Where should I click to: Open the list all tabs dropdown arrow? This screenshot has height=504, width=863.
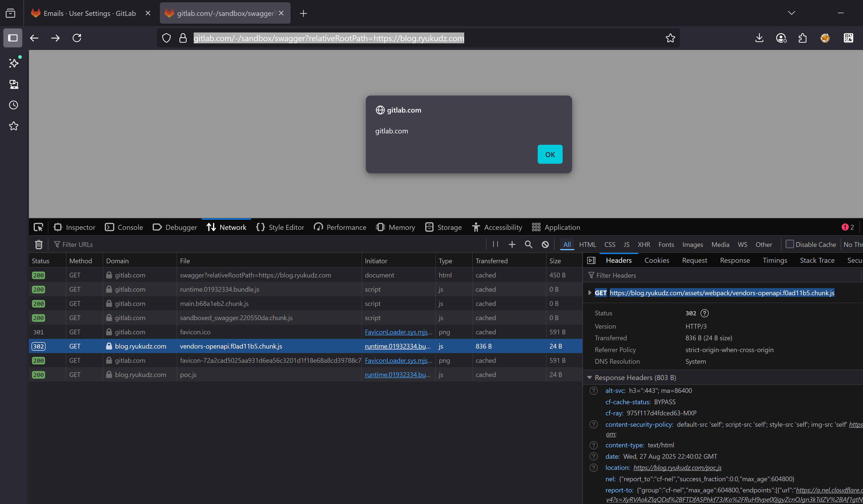click(x=791, y=13)
